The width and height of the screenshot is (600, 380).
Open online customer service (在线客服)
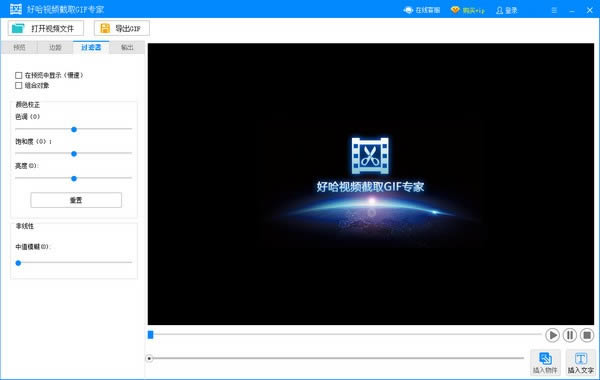[x=422, y=10]
